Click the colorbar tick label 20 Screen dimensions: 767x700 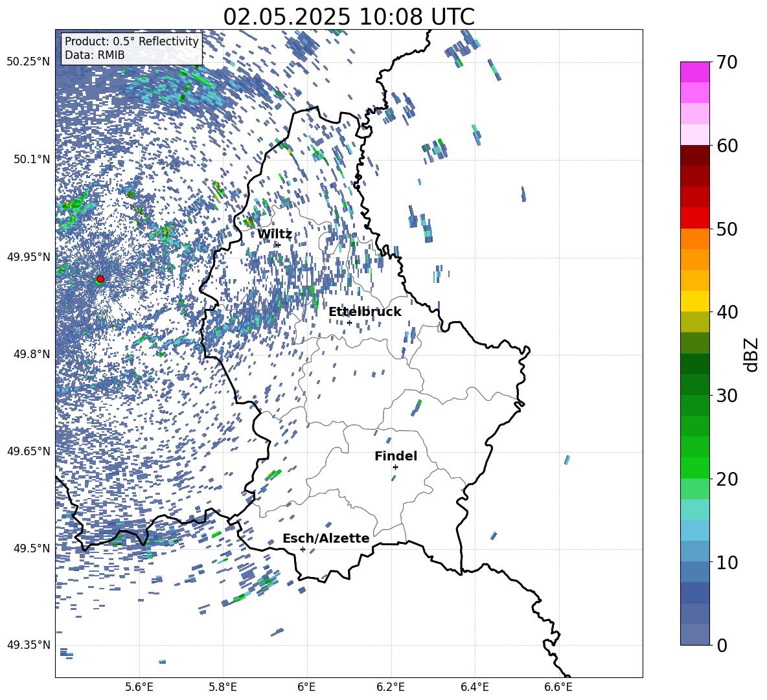pos(726,479)
